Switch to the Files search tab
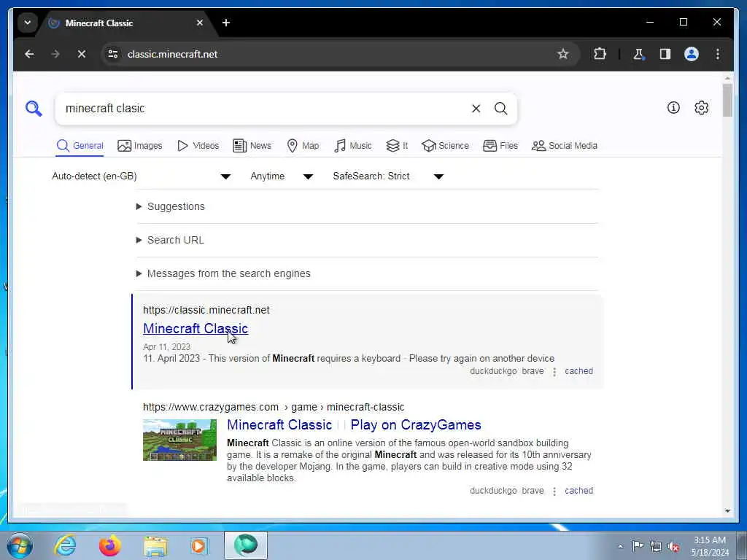 [x=500, y=146]
